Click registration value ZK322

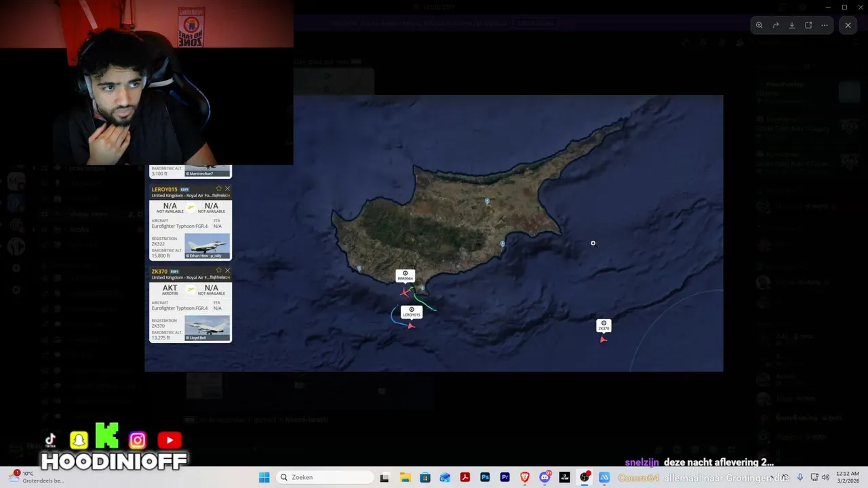158,244
